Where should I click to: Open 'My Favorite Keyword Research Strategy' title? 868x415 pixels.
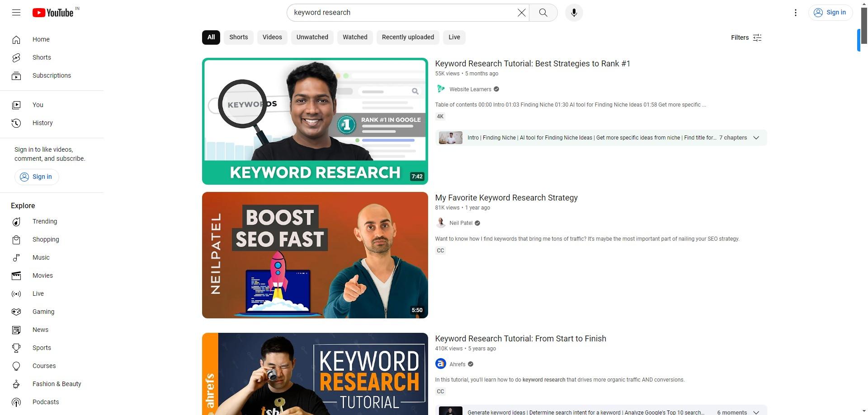click(506, 198)
